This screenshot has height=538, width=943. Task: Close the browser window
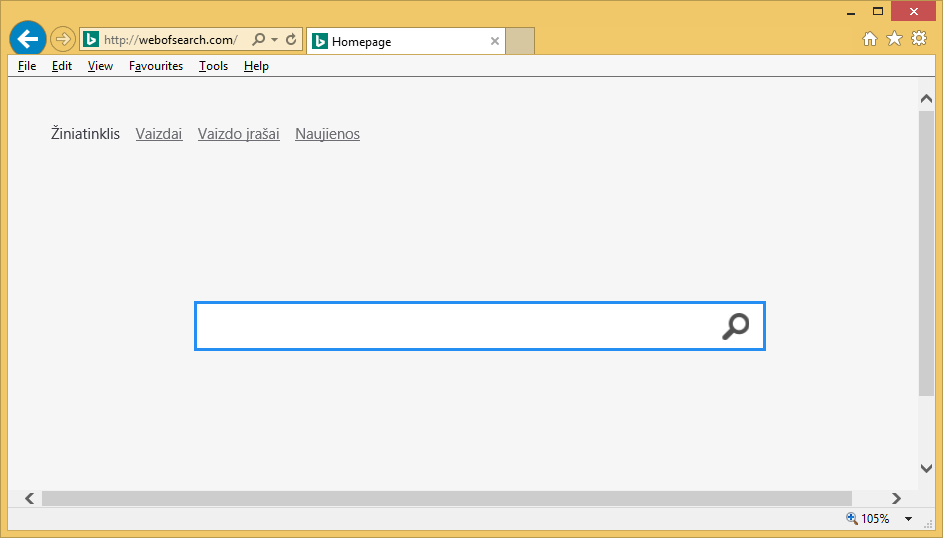pos(914,11)
